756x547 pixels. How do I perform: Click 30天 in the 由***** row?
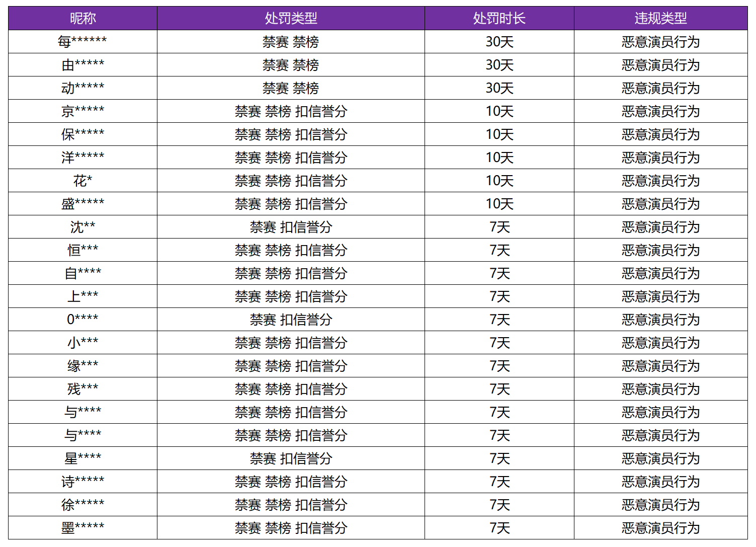coord(499,65)
